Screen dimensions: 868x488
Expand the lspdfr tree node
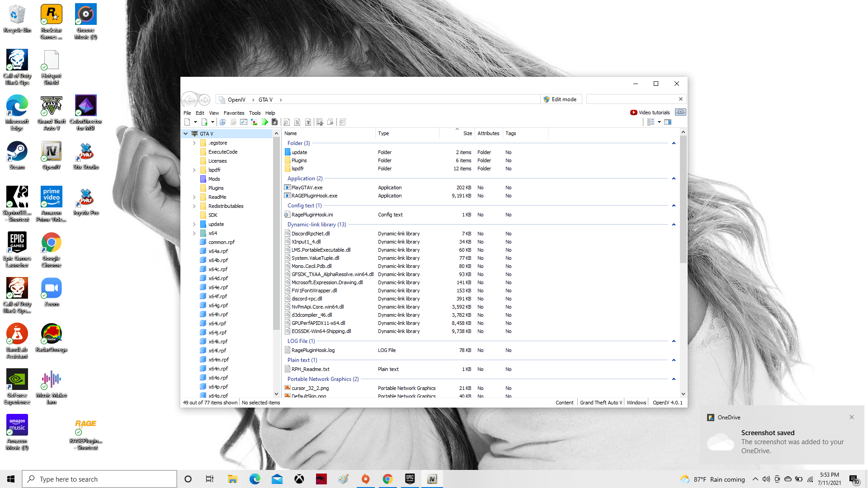(x=194, y=170)
